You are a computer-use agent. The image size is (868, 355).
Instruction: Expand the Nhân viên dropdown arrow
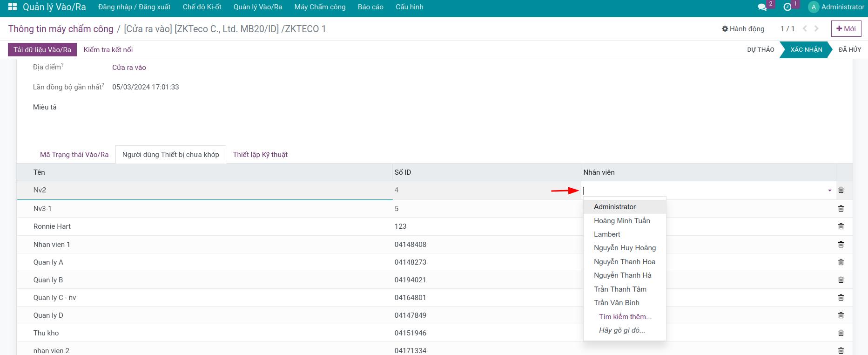coord(829,191)
